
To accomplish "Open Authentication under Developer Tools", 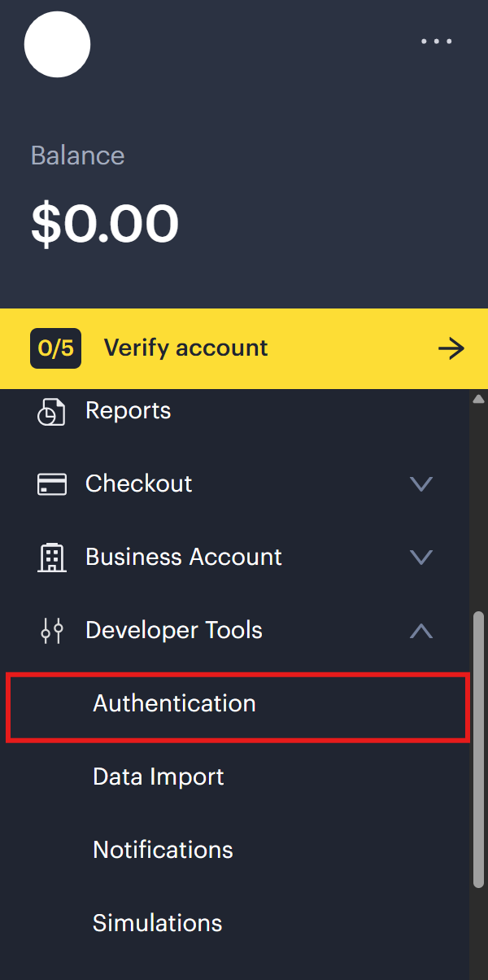I will pyautogui.click(x=237, y=707).
